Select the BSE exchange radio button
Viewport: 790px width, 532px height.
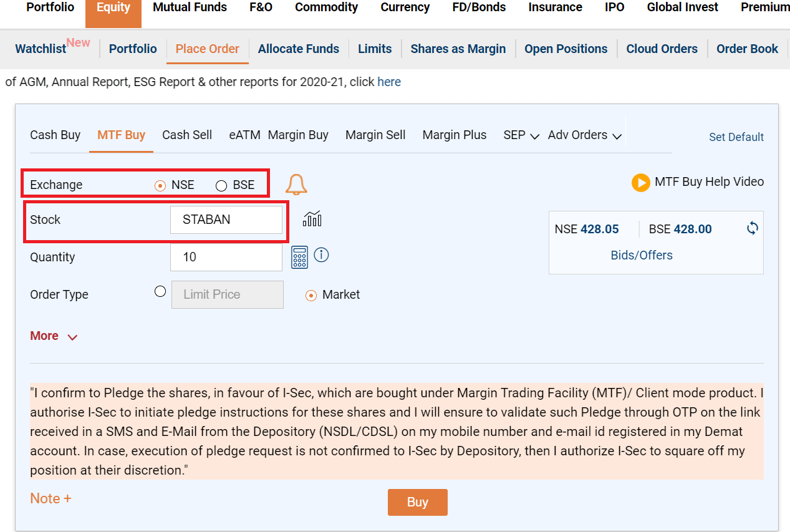(221, 185)
